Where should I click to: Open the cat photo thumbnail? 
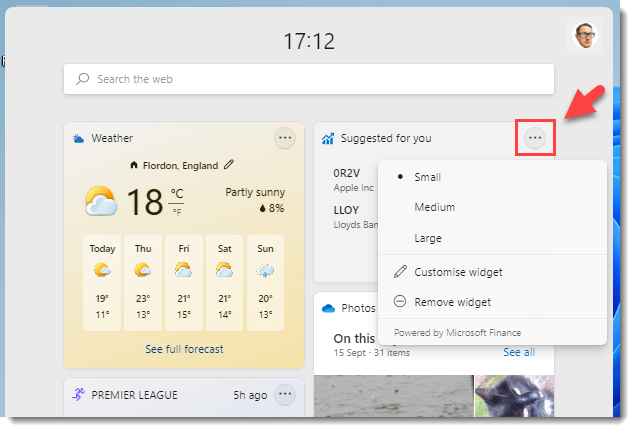514,396
